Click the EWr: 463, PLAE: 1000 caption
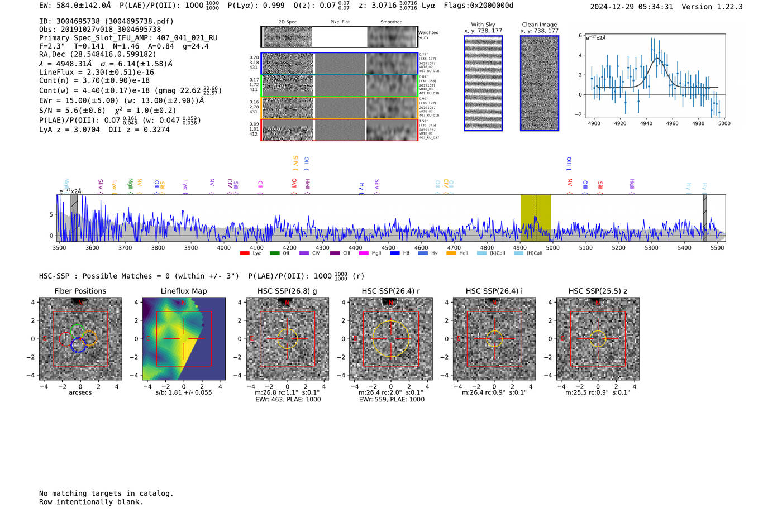This screenshot has width=782, height=532. (x=288, y=400)
